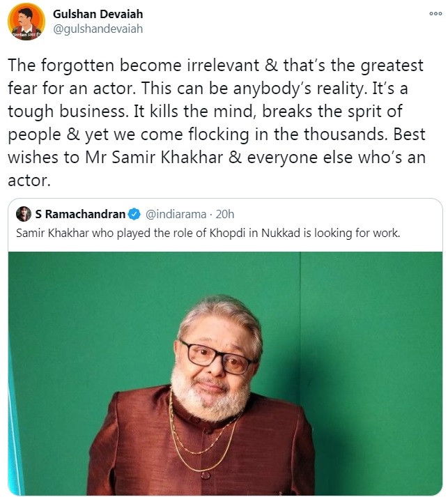Open the three-dot more options menu
This screenshot has width=448, height=497.
tap(435, 14)
